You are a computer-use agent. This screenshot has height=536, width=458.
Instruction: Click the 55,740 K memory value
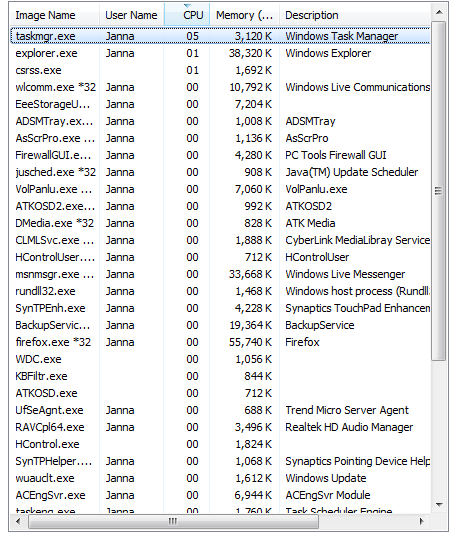click(x=251, y=342)
